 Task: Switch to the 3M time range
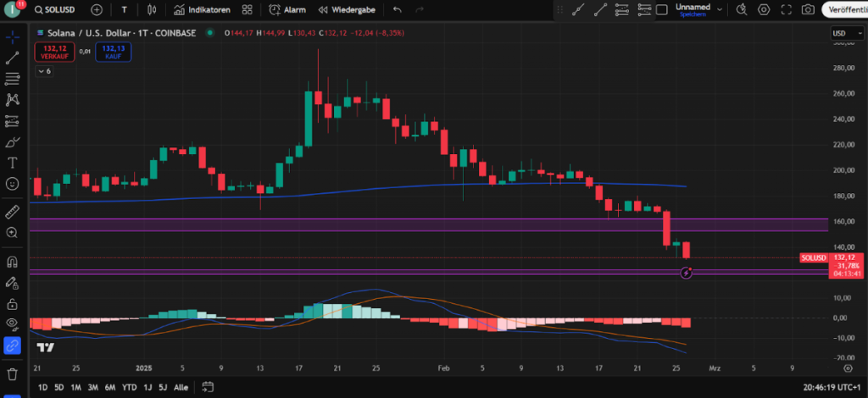point(93,387)
